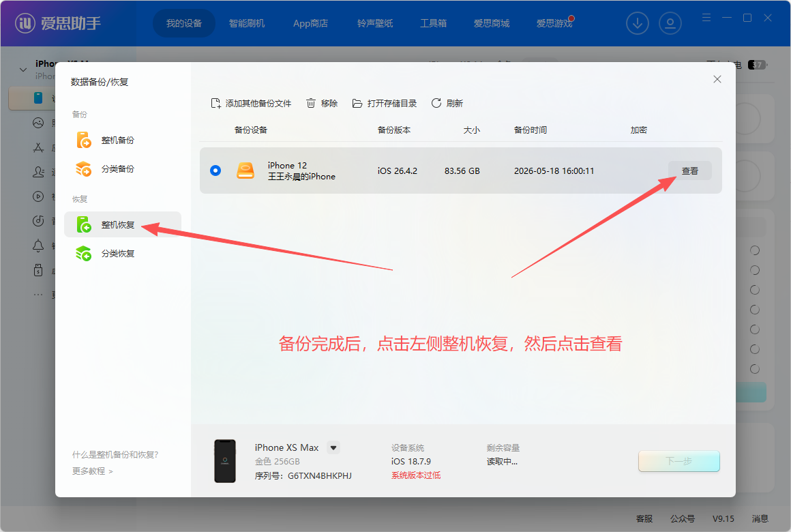
Task: Expand the iPhone XS Max device dropdown
Action: (x=333, y=447)
